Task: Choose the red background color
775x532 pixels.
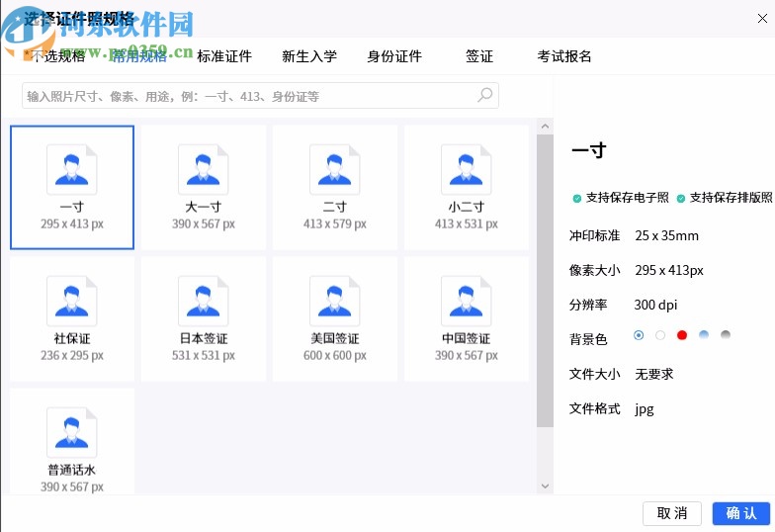Action: point(682,335)
